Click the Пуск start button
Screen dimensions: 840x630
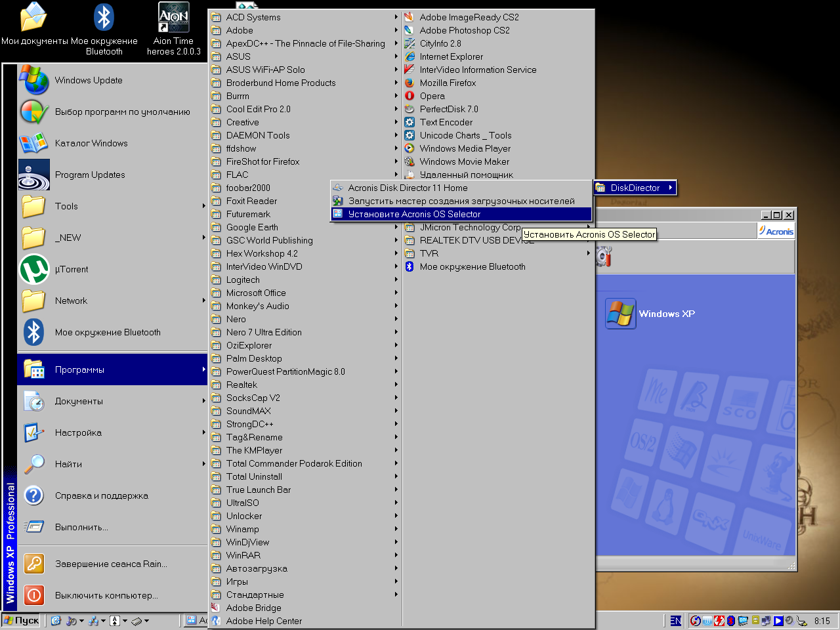pyautogui.click(x=22, y=621)
